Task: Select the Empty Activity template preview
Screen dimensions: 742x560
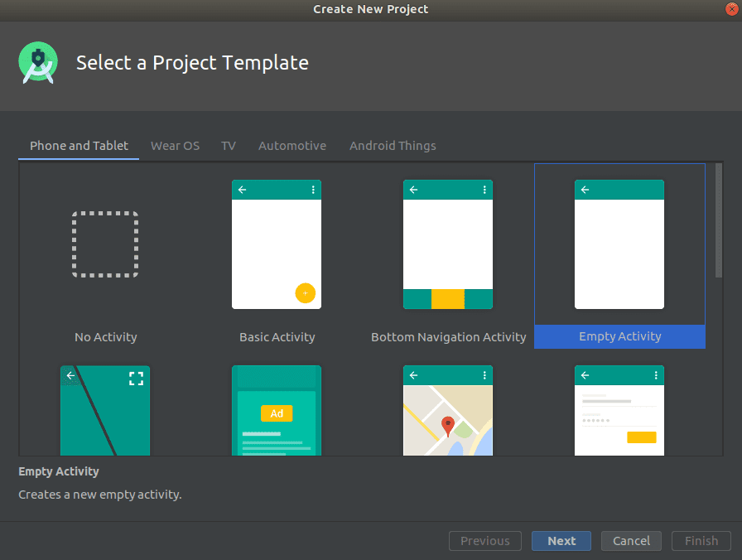Action: coord(619,244)
